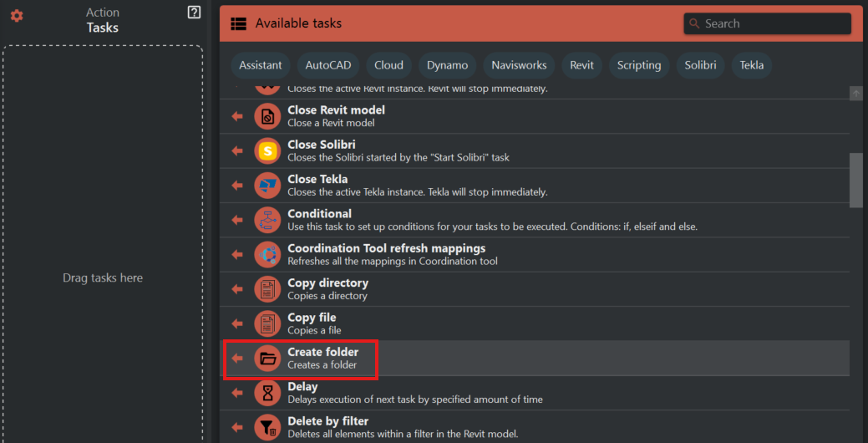868x443 pixels.
Task: Open the settings gear icon
Action: coord(18,16)
